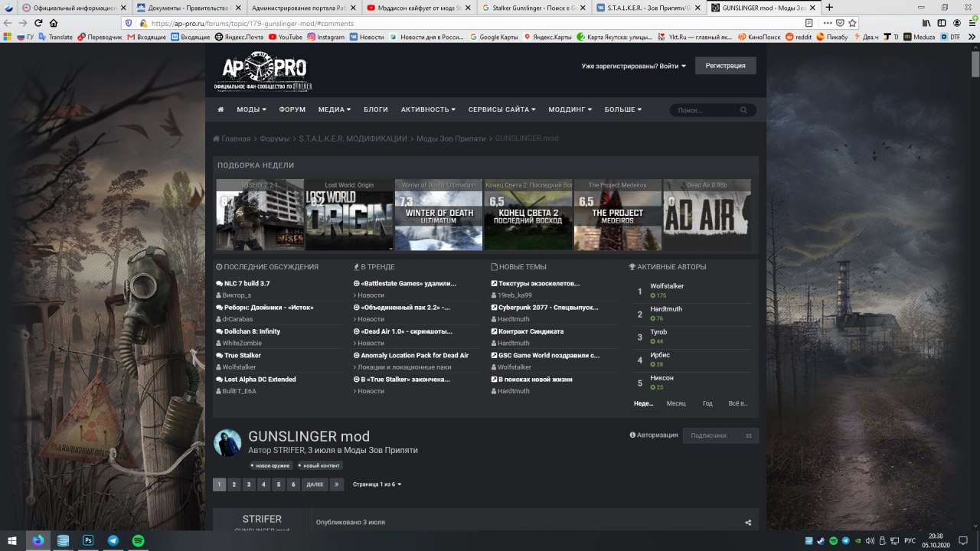This screenshot has height=551, width=980.
Task: Expand the МЕДИА dropdown menu
Action: [335, 109]
